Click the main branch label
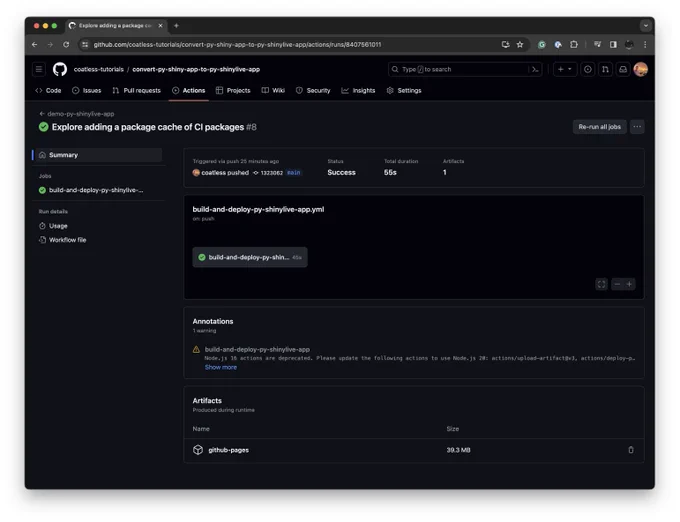The image size is (680, 522). click(294, 173)
